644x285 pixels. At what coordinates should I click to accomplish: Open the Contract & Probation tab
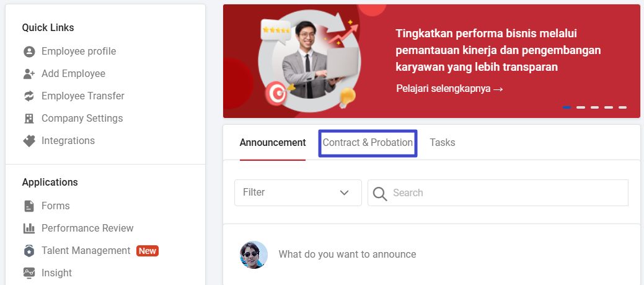pos(368,143)
